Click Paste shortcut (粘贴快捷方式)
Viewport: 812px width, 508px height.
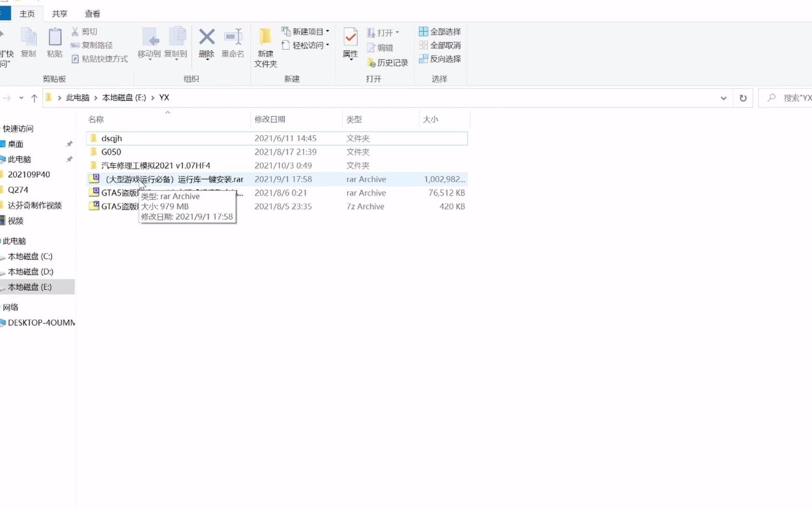[99, 59]
